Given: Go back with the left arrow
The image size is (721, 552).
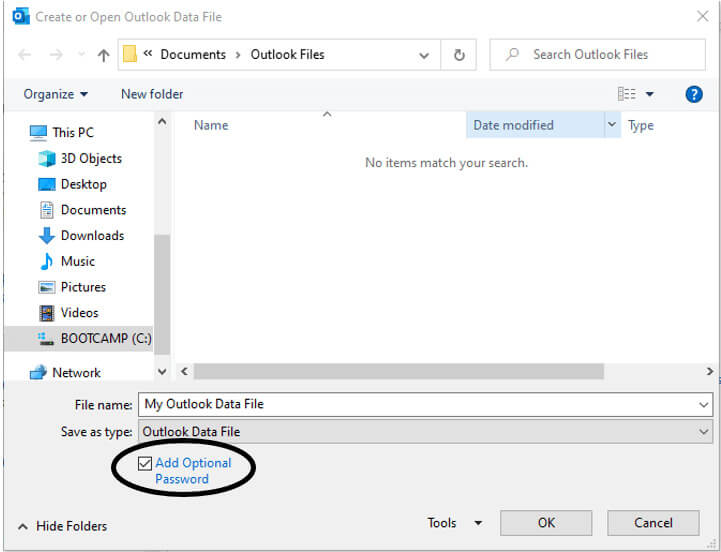Looking at the screenshot, I should point(24,55).
